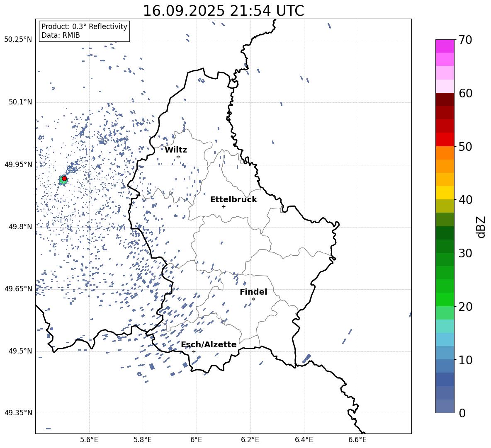Click the 49.65°N latitude label
Screen dimensions: 491x448
click(x=18, y=288)
